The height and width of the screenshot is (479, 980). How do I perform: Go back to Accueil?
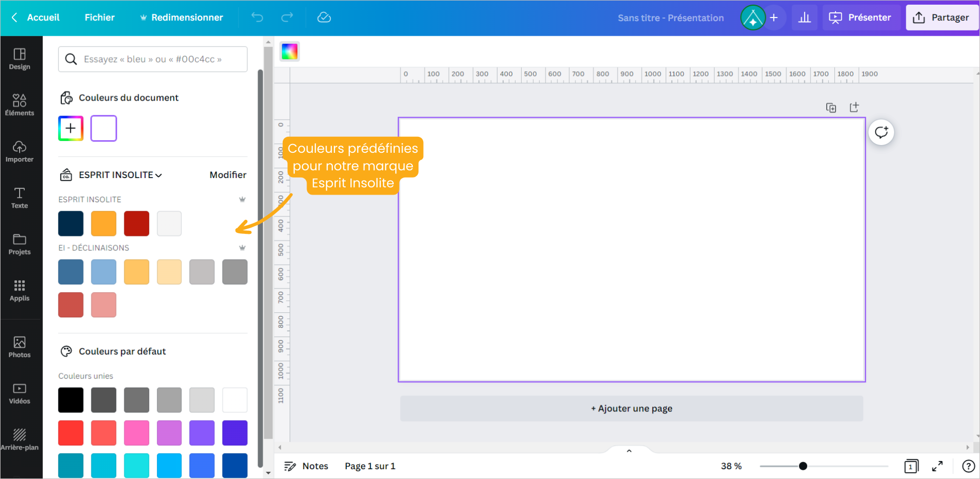[36, 18]
